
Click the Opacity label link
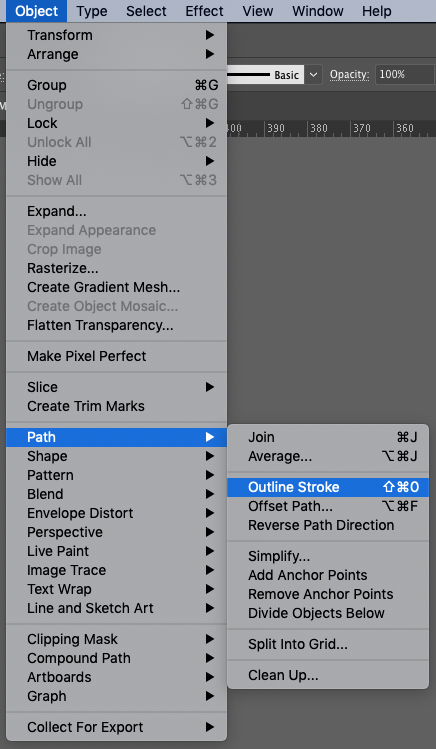pyautogui.click(x=350, y=75)
